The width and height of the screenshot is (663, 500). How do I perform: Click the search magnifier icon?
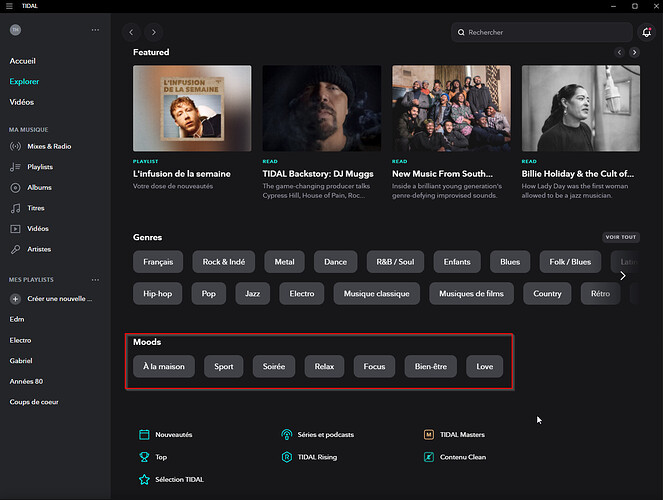[x=461, y=32]
